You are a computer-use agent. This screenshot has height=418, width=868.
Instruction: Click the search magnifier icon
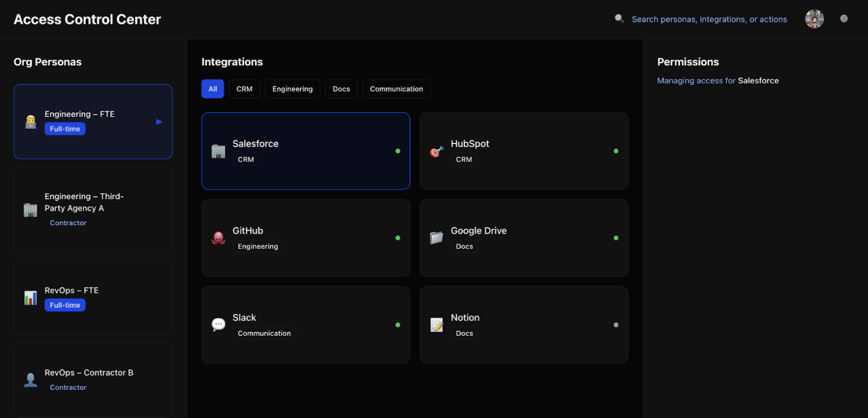pos(619,19)
